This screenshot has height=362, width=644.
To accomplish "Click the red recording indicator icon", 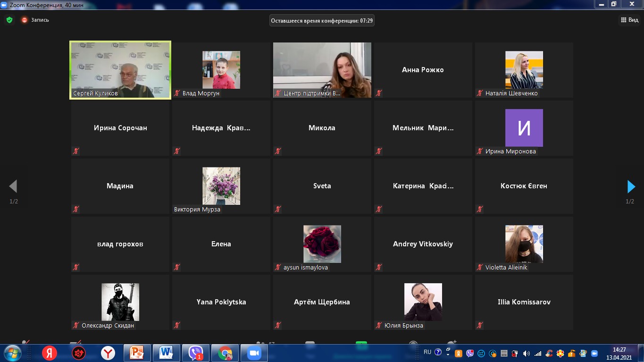I will (x=25, y=20).
